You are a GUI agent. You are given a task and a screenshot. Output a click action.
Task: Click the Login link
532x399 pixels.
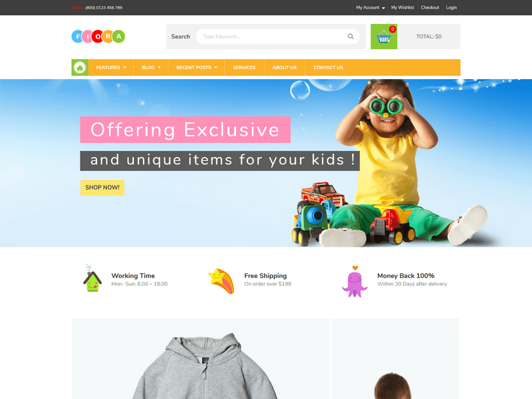(452, 7)
